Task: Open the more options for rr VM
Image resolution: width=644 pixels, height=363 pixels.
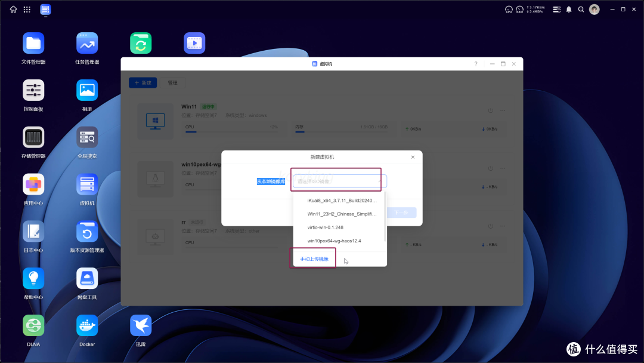Action: [x=503, y=226]
